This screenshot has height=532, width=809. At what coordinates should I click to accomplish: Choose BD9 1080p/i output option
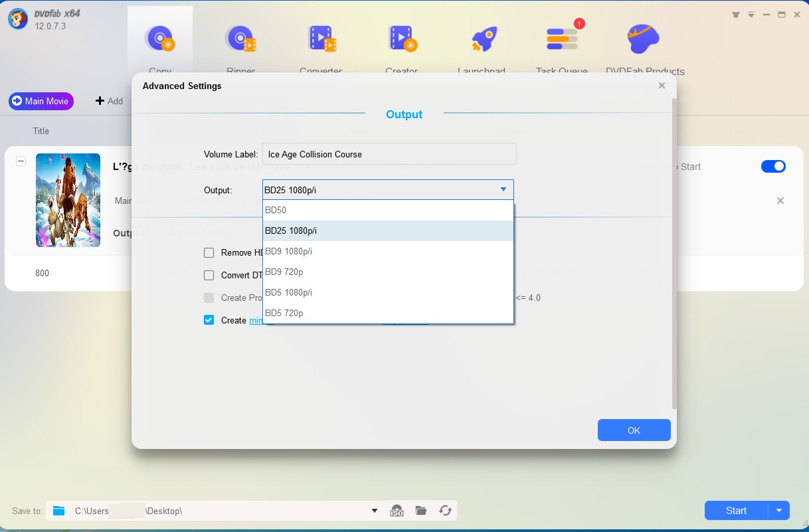click(388, 251)
